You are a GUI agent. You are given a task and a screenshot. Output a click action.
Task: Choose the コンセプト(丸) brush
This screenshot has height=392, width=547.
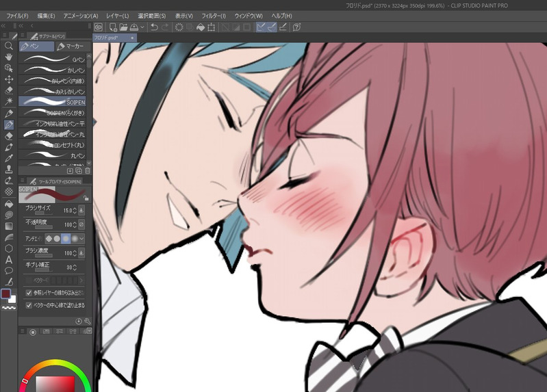pyautogui.click(x=52, y=145)
